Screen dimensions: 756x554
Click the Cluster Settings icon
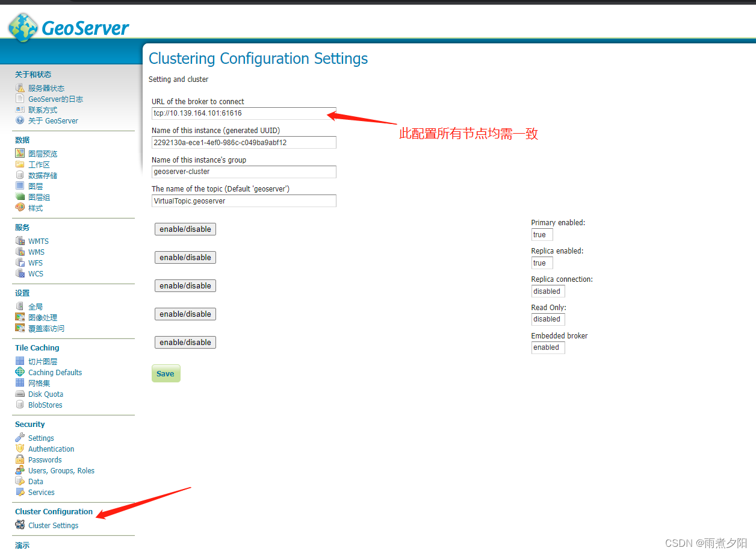coord(20,525)
